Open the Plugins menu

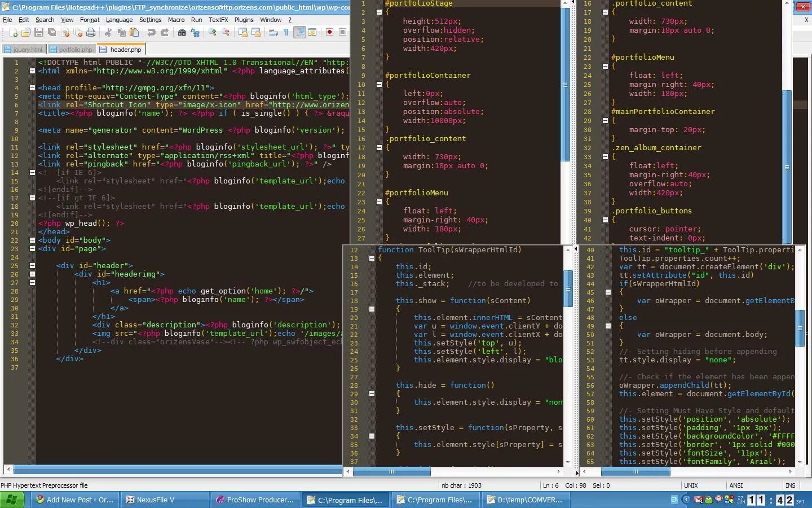(x=244, y=20)
